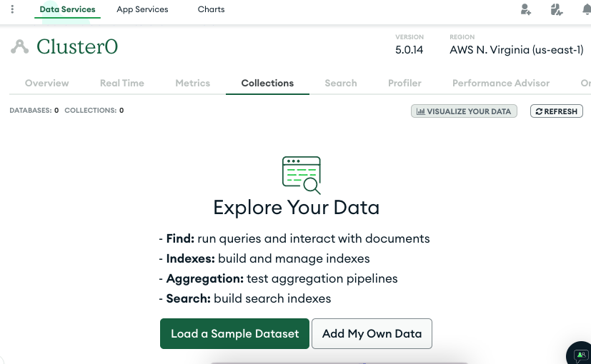Click Visualize Your Data button

(464, 111)
